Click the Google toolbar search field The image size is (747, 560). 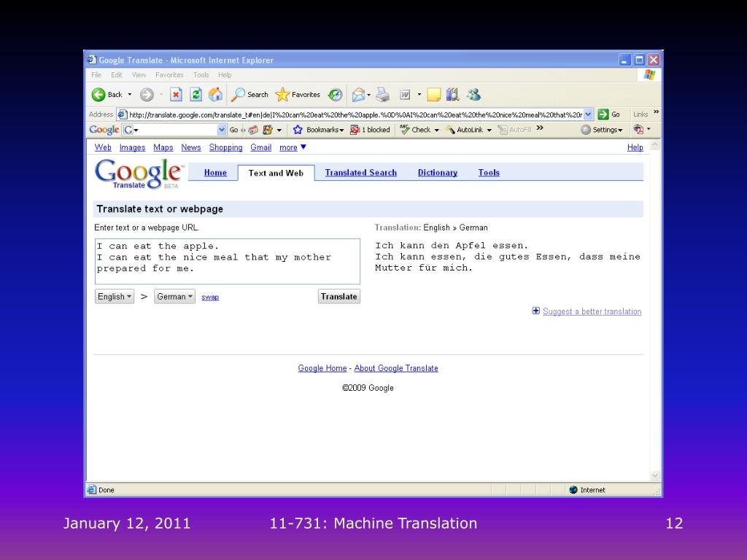174,130
